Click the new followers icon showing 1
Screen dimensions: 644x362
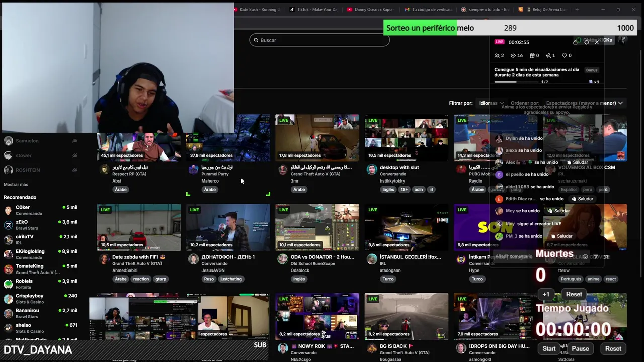549,56
